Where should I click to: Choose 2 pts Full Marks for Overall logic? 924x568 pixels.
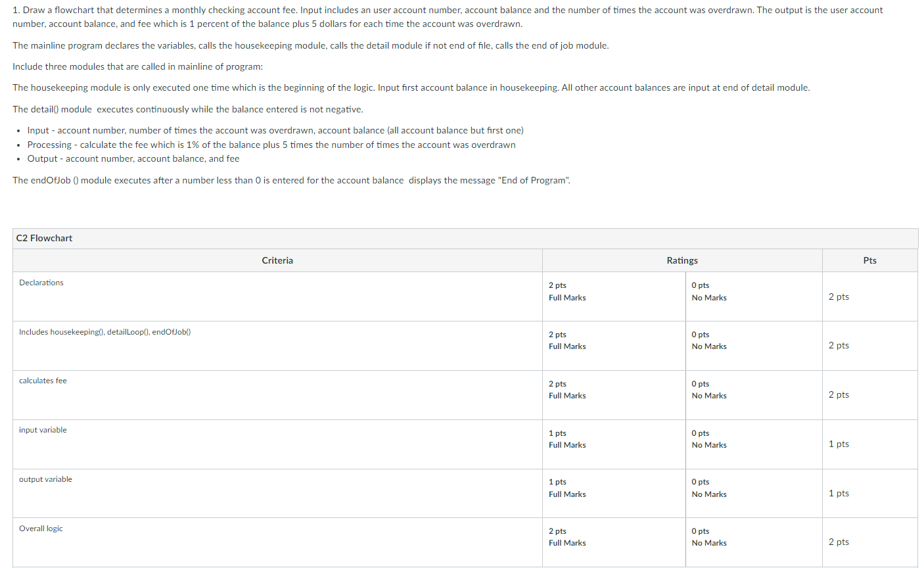pos(567,537)
